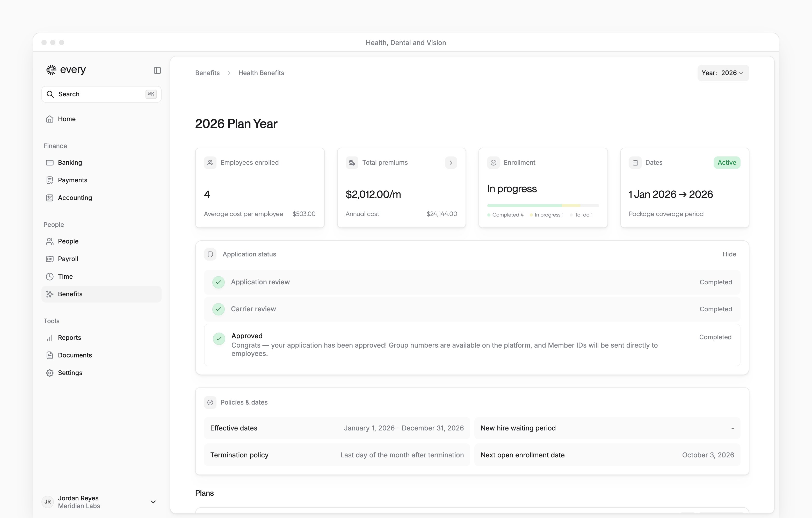Focus the Search field

click(x=101, y=94)
